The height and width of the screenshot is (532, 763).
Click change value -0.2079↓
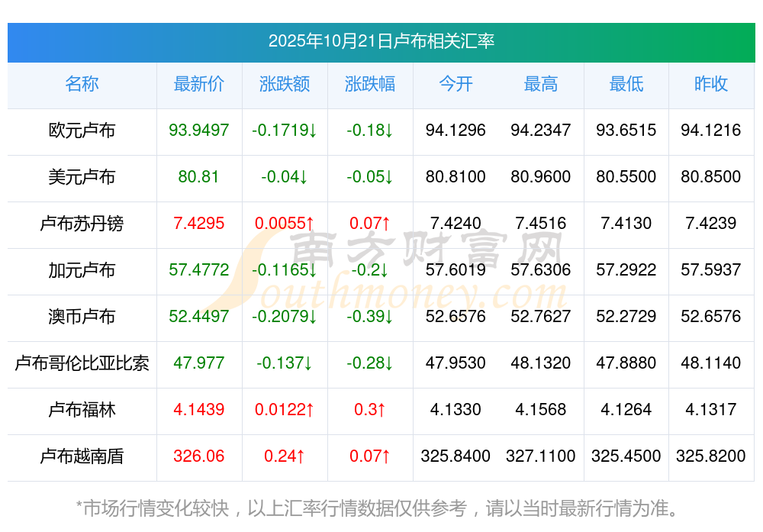pyautogui.click(x=284, y=317)
